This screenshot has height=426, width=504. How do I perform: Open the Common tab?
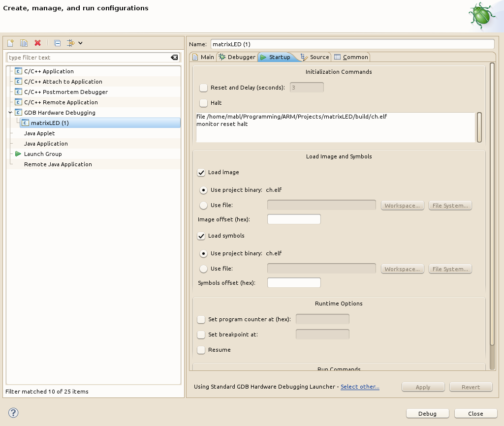tap(351, 57)
